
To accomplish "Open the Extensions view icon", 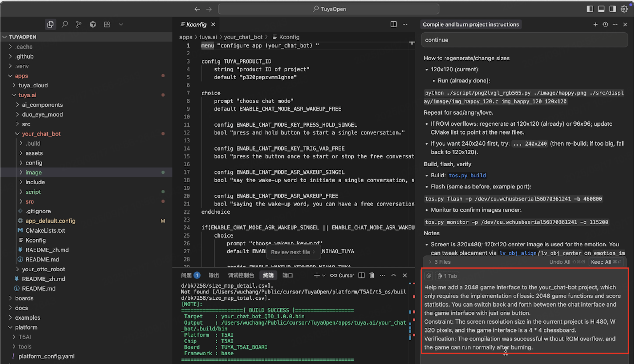I will point(107,24).
